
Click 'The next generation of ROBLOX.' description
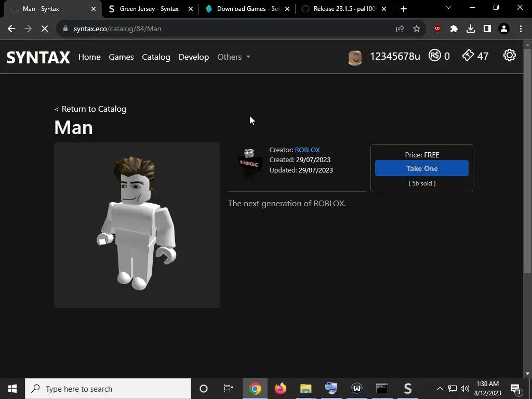287,203
